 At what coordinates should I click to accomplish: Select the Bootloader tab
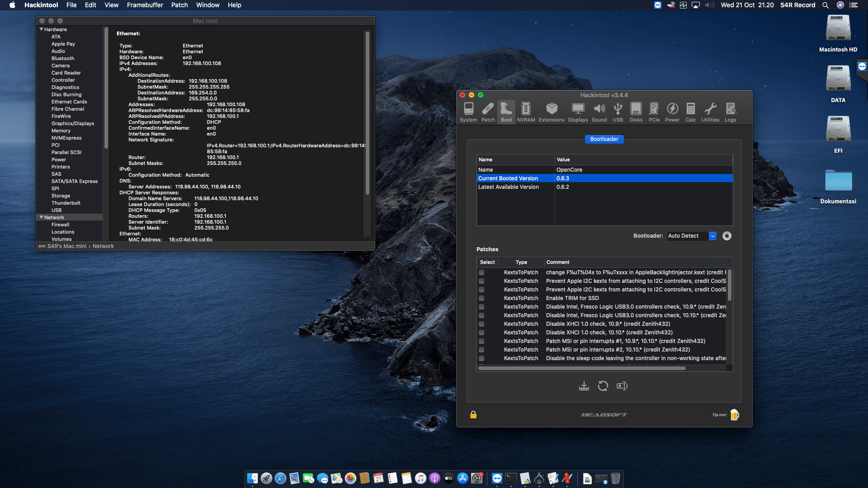point(604,139)
